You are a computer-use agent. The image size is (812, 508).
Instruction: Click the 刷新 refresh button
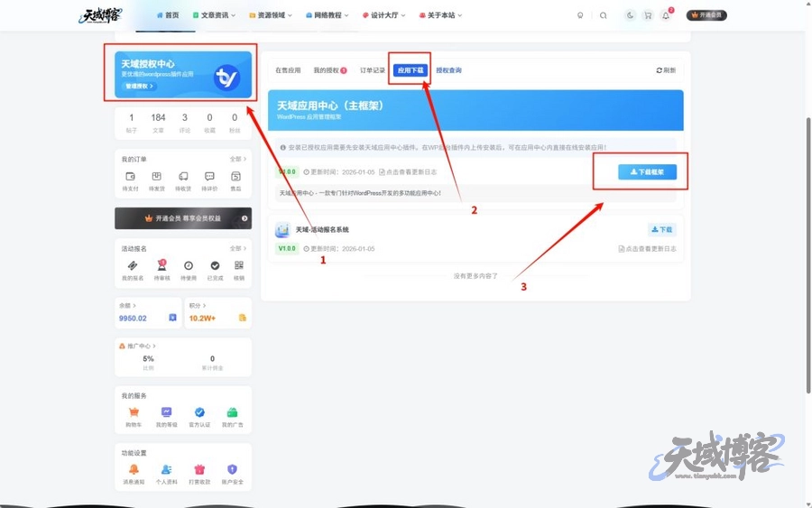(666, 70)
